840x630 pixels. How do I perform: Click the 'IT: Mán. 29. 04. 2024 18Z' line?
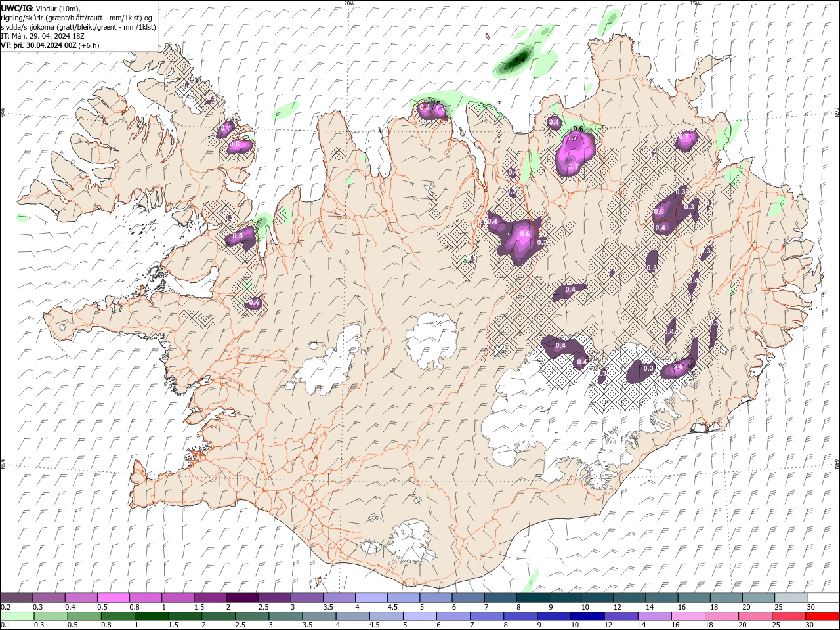tap(41, 36)
